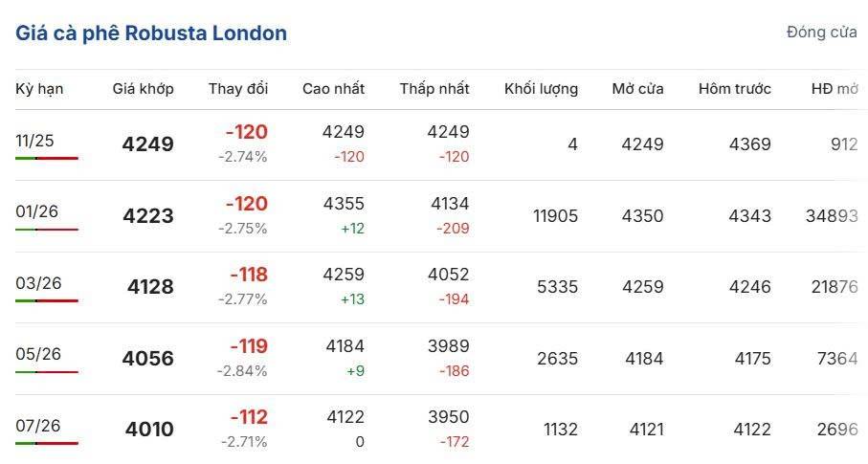Open the 07/26 contract term

(38, 426)
